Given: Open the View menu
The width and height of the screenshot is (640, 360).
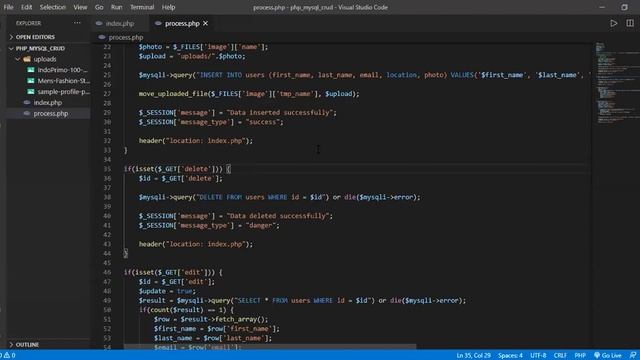Looking at the screenshot, I should click(x=80, y=7).
